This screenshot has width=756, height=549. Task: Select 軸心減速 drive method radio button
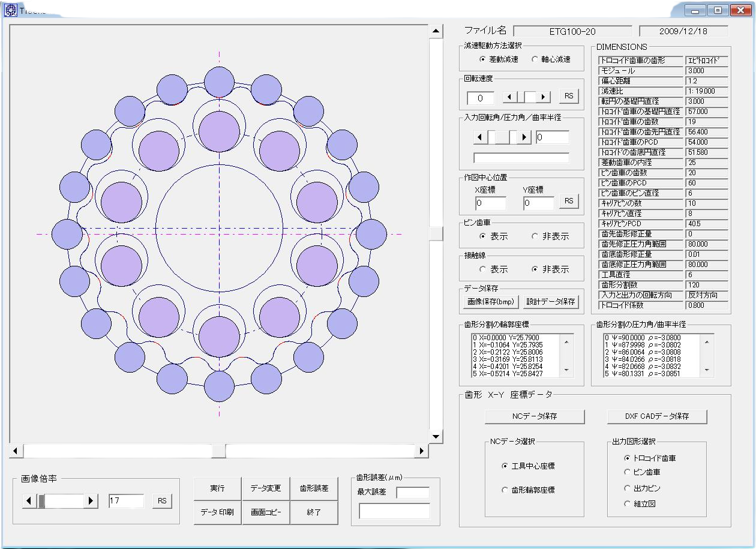(536, 59)
